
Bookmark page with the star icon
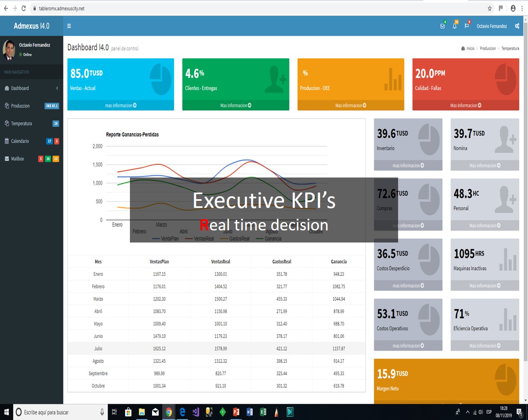click(490, 8)
